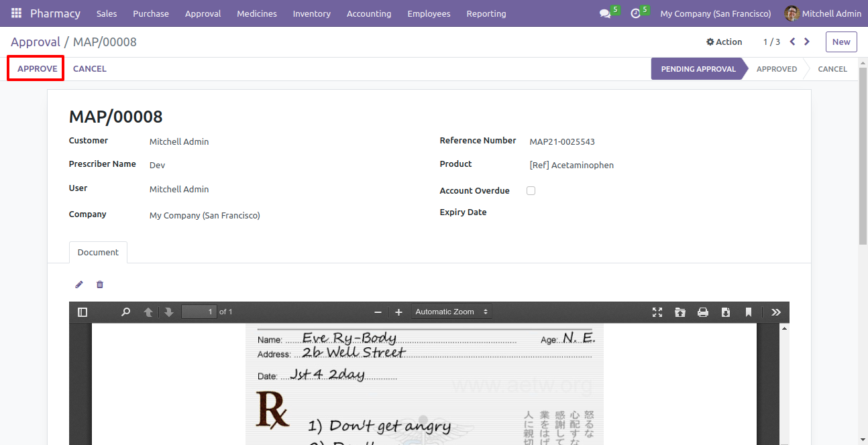The height and width of the screenshot is (445, 868).
Task: Open the Action gear dropdown
Action: click(724, 42)
